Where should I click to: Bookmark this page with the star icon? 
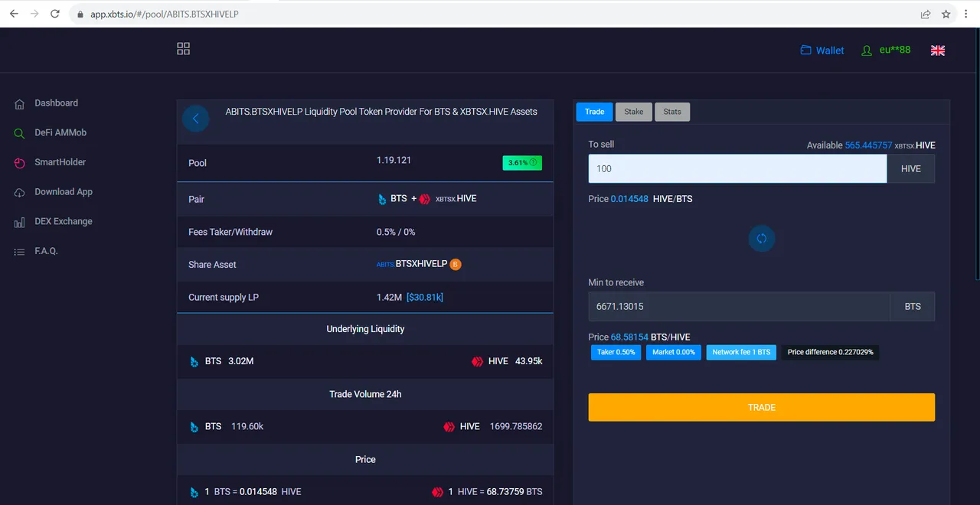coord(946,14)
